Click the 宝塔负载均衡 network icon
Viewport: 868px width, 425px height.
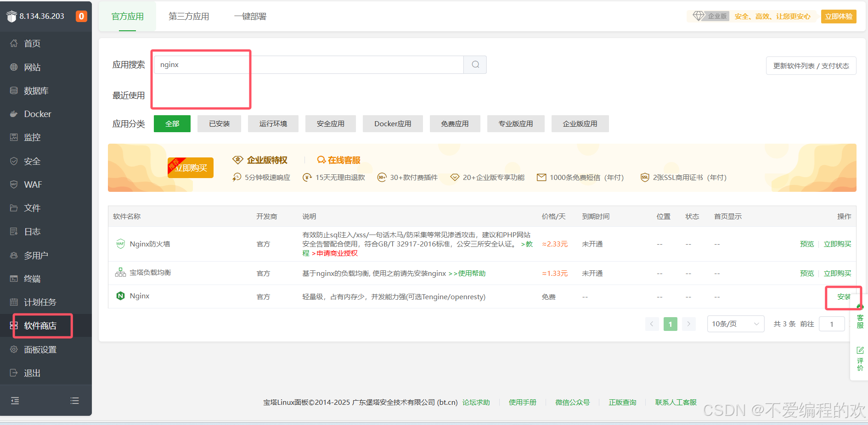click(x=120, y=273)
